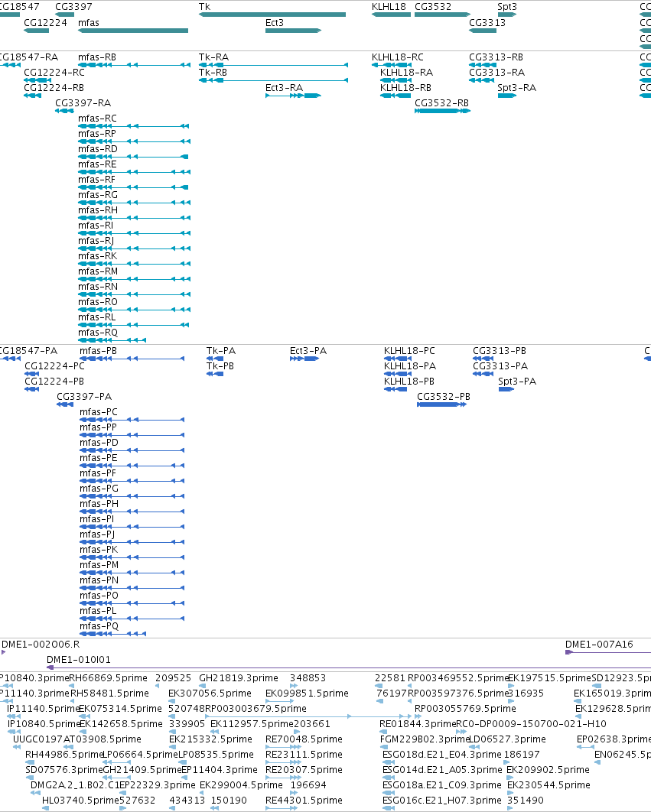Click EST RE70048.5prime
The height and width of the screenshot is (812, 651).
tap(304, 739)
